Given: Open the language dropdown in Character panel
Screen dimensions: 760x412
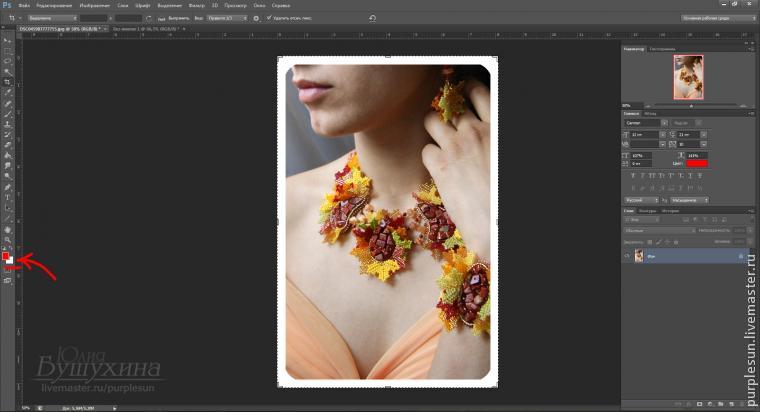Looking at the screenshot, I should pos(641,200).
